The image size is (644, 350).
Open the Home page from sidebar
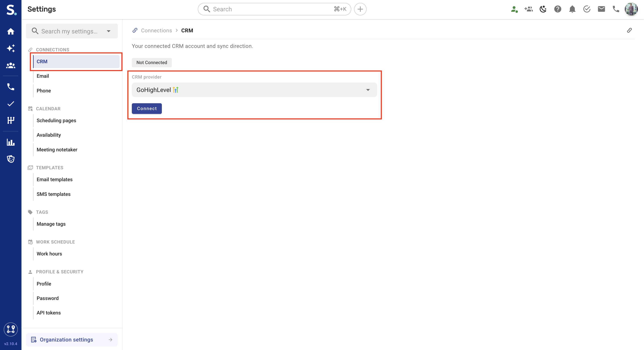(x=10, y=32)
